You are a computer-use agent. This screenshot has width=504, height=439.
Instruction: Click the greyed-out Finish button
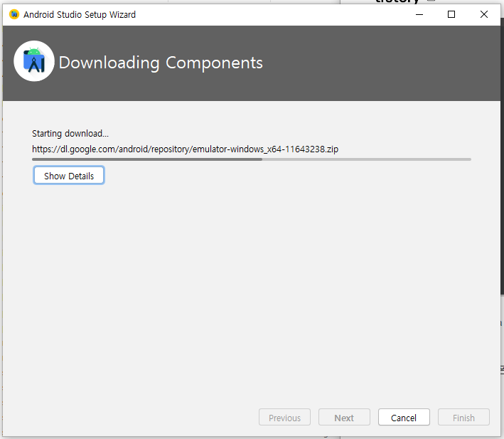coord(463,417)
